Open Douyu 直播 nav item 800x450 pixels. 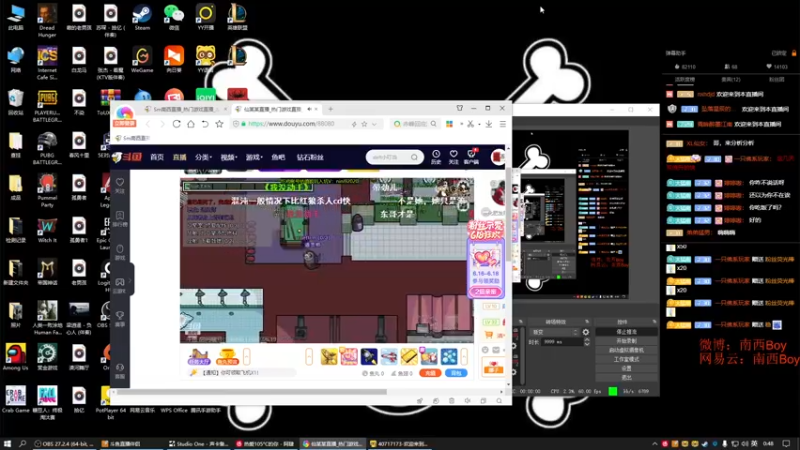click(x=180, y=157)
